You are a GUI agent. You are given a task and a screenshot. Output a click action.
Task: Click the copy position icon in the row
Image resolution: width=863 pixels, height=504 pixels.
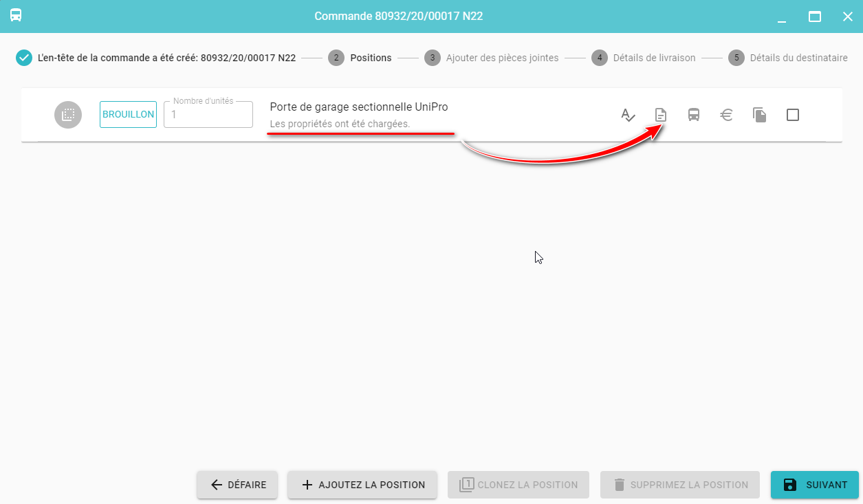(x=759, y=115)
